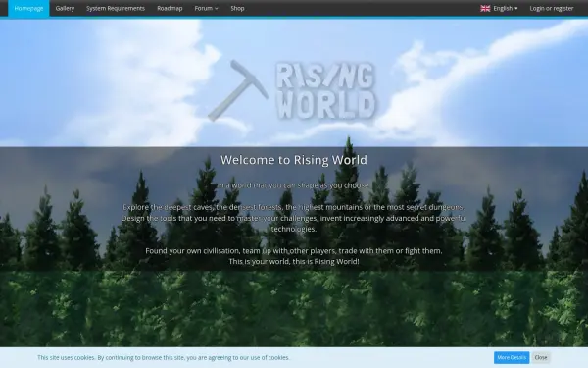
Task: Click the pickaxe logo icon
Action: 238,90
